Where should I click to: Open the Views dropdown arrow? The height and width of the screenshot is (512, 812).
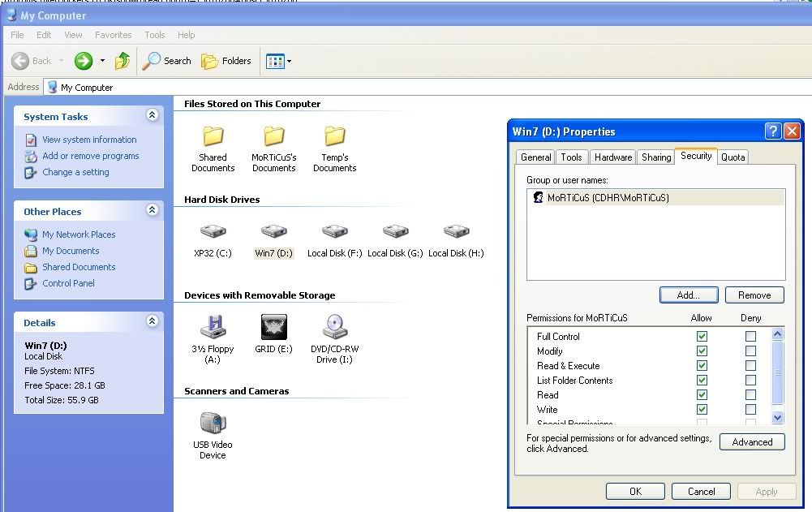[289, 61]
